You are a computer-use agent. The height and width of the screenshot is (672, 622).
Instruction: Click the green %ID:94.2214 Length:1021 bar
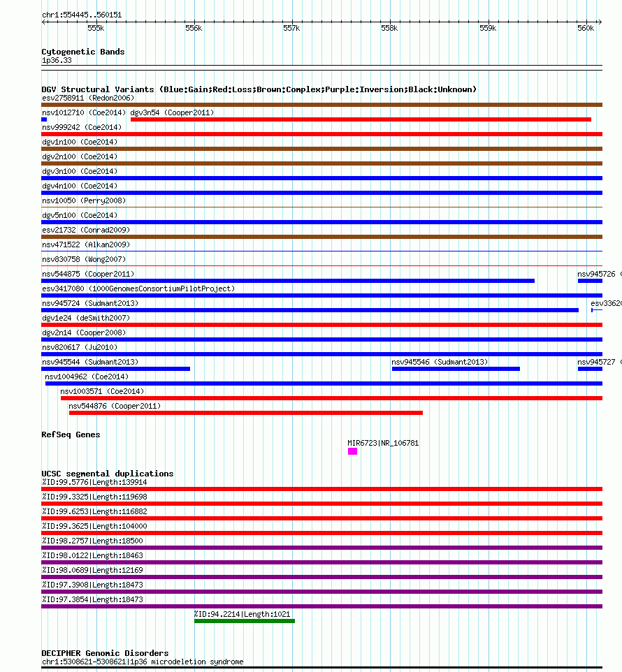pos(245,621)
